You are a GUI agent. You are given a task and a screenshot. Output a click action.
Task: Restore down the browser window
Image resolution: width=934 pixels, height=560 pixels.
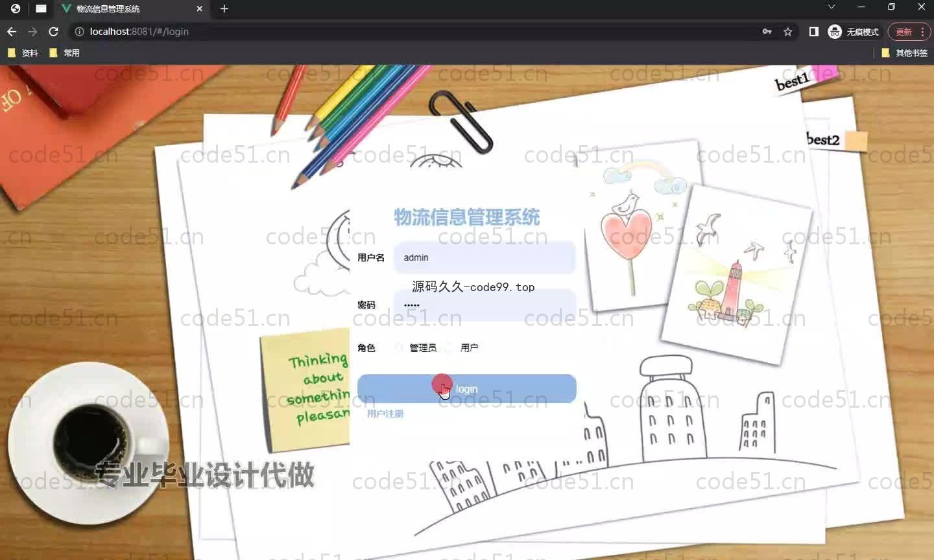(x=891, y=7)
